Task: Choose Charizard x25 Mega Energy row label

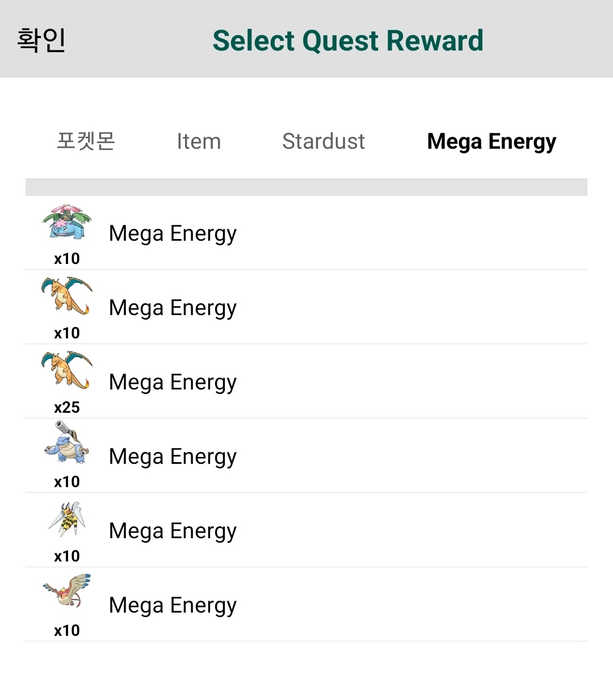Action: click(x=173, y=383)
